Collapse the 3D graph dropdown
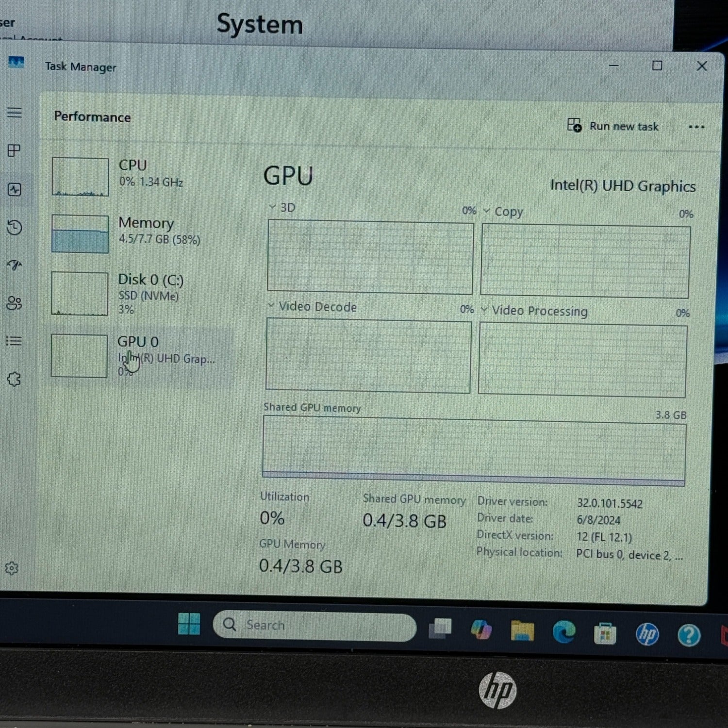This screenshot has width=728, height=728. 273,207
